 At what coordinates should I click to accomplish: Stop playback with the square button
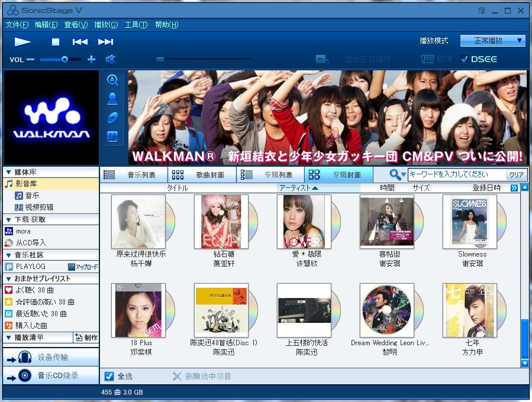coord(55,42)
